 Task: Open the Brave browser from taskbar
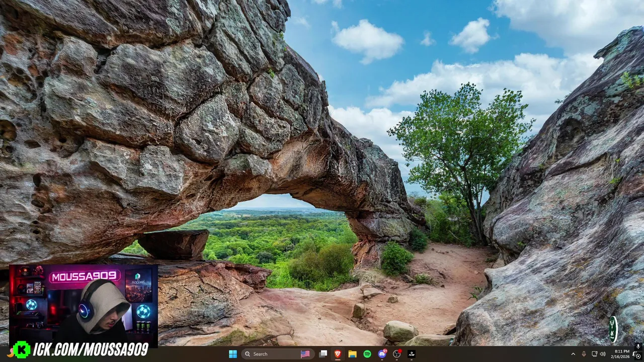[x=338, y=354]
